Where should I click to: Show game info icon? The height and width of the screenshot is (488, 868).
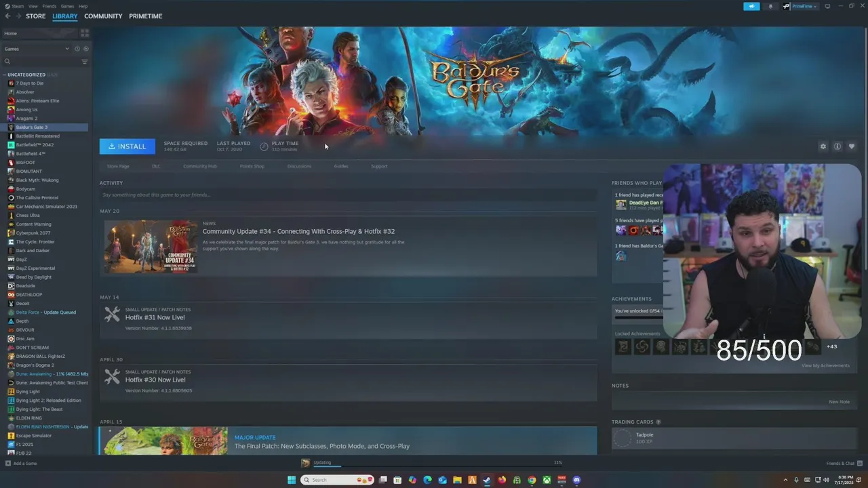[x=837, y=146]
